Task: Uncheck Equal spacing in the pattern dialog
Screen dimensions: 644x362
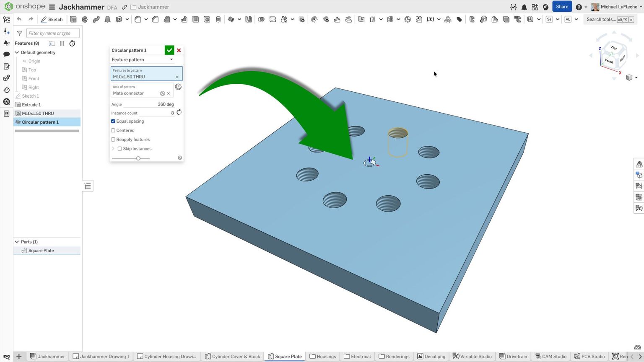Action: tap(113, 121)
